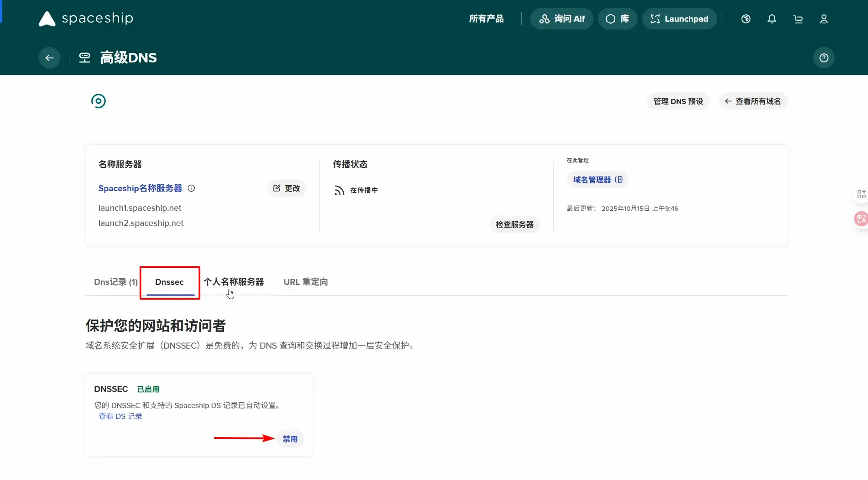
Task: Open the notifications bell
Action: pos(772,19)
